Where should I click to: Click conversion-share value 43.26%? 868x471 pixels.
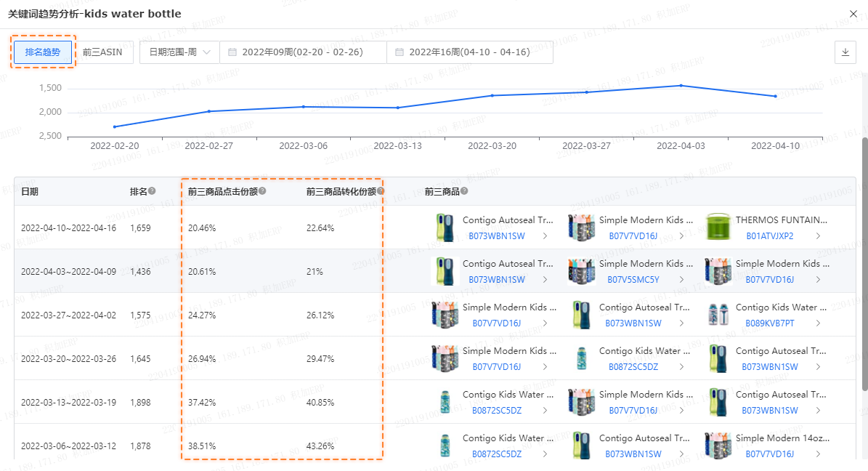[320, 446]
